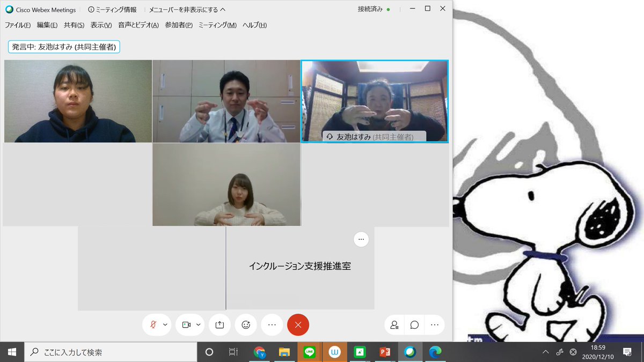Image resolution: width=644 pixels, height=362 pixels.
Task: Open more options in center control bar
Action: (x=272, y=324)
